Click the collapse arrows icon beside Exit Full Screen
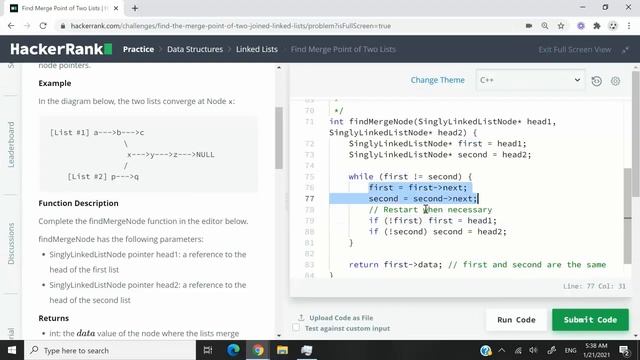 click(x=625, y=50)
